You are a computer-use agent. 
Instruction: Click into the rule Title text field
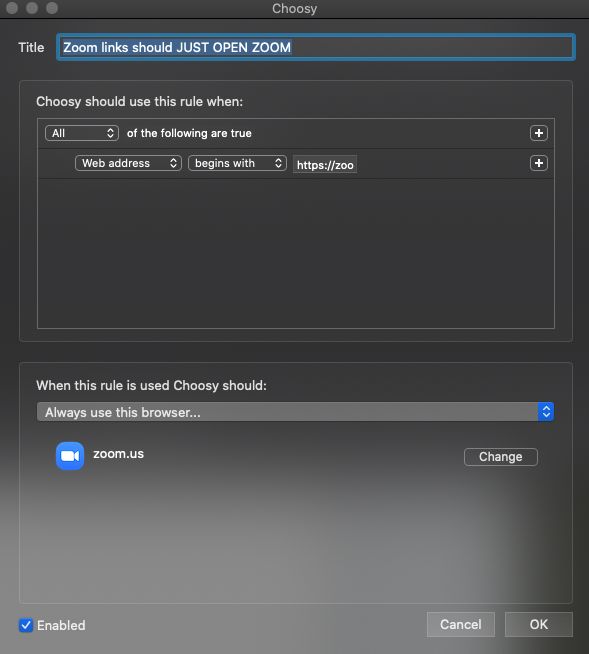pos(316,47)
